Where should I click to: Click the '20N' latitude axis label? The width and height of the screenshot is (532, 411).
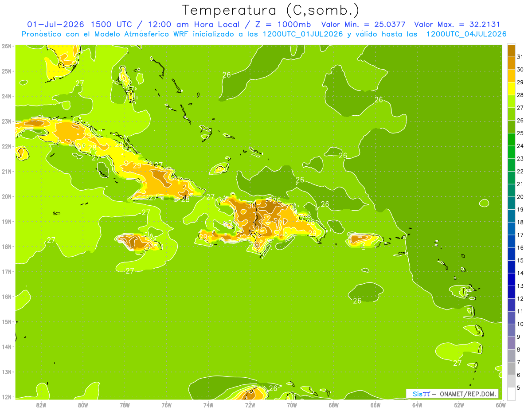[6, 196]
